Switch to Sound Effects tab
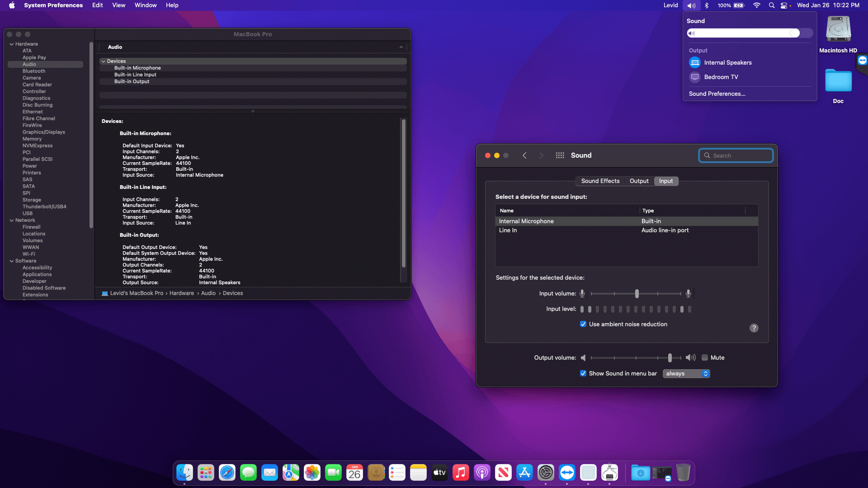 600,181
